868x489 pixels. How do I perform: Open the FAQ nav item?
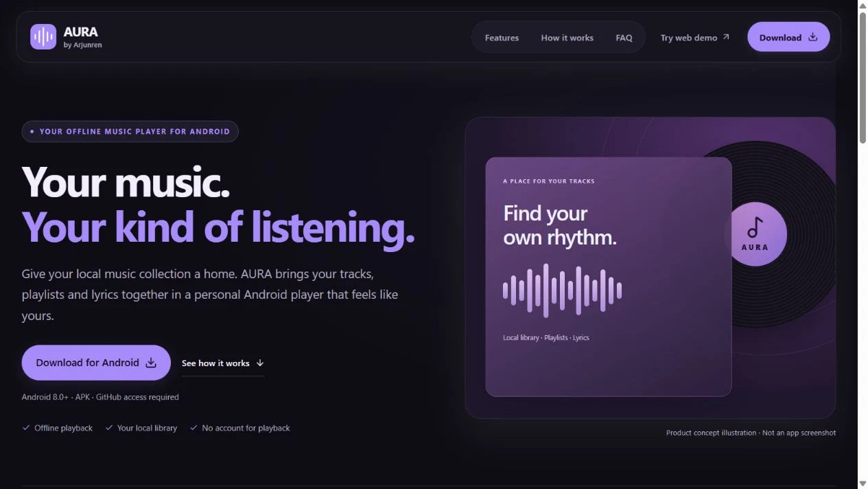pos(624,38)
